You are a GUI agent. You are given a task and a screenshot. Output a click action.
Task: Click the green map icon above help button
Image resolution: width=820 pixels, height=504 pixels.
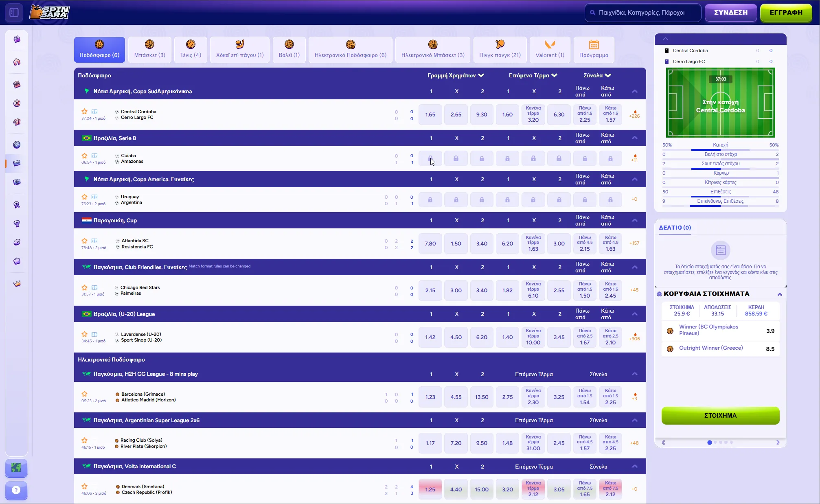pyautogui.click(x=16, y=468)
